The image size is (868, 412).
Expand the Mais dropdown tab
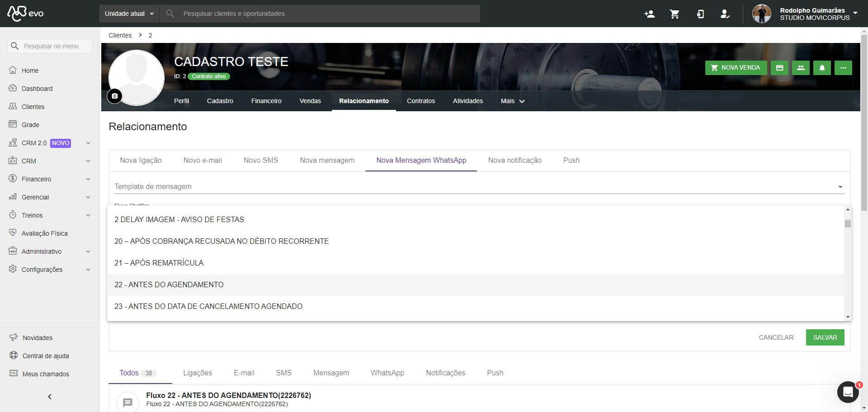tap(513, 101)
